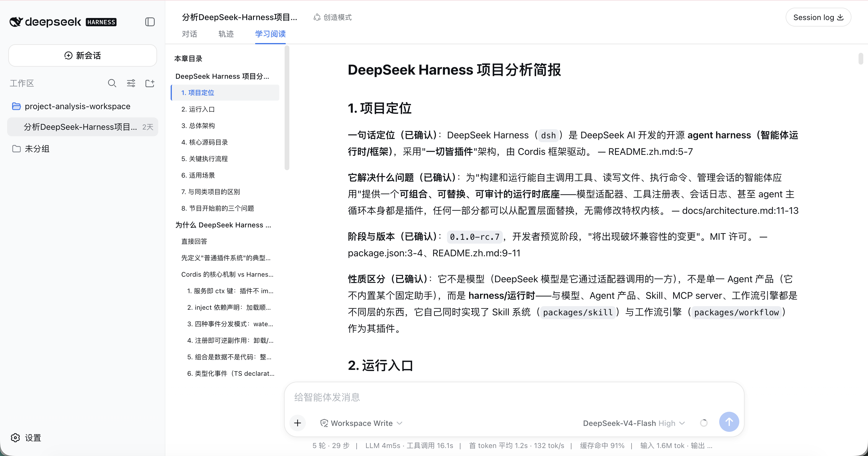The image size is (868, 456).
Task: Start a 新会话
Action: (83, 55)
